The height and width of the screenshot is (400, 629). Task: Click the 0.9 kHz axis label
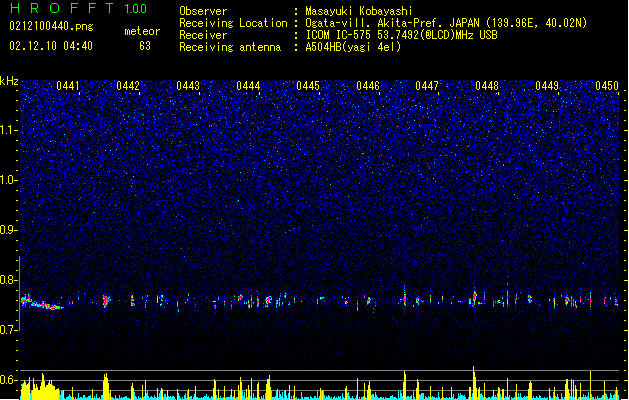click(x=9, y=229)
